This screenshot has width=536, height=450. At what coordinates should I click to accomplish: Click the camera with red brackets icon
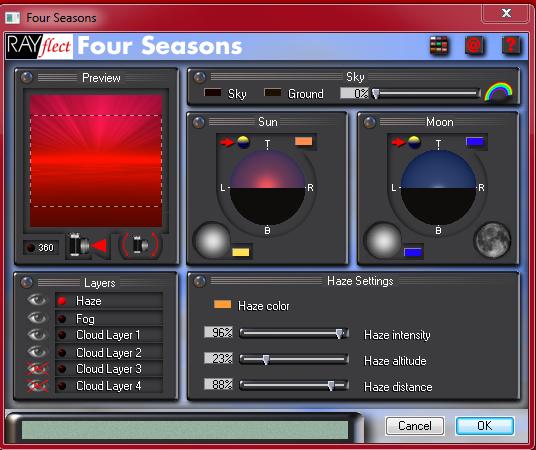click(x=140, y=245)
